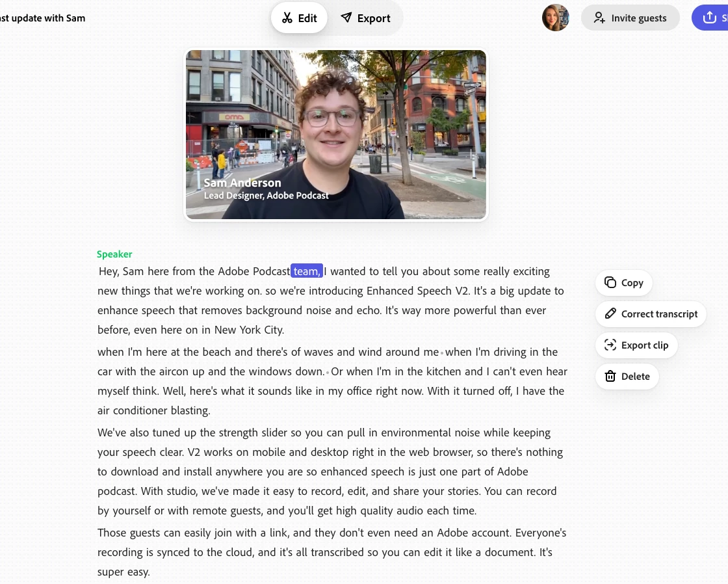728x584 pixels.
Task: Click the words "kitchen" in transcript
Action: pos(443,372)
